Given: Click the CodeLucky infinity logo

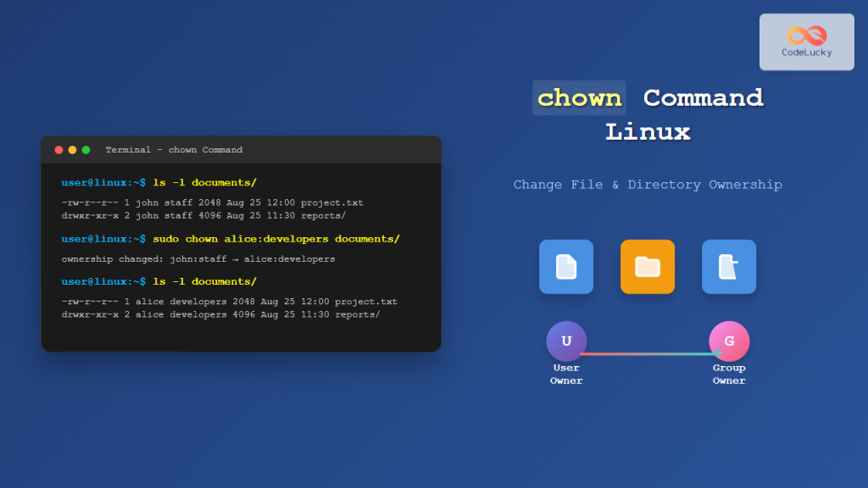Looking at the screenshot, I should [x=806, y=36].
